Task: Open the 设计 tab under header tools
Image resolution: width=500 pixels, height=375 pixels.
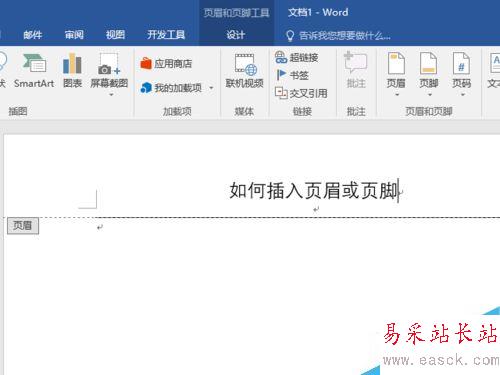Action: click(x=236, y=35)
